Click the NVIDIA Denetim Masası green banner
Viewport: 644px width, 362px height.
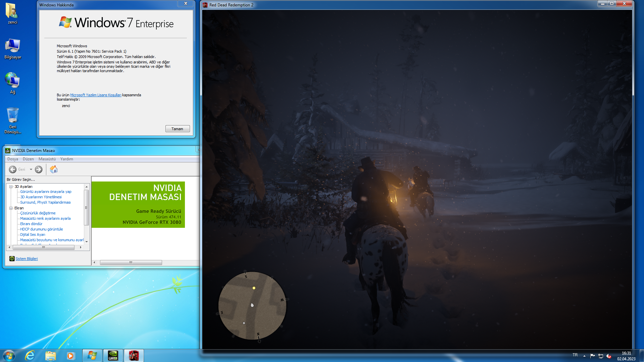(138, 205)
